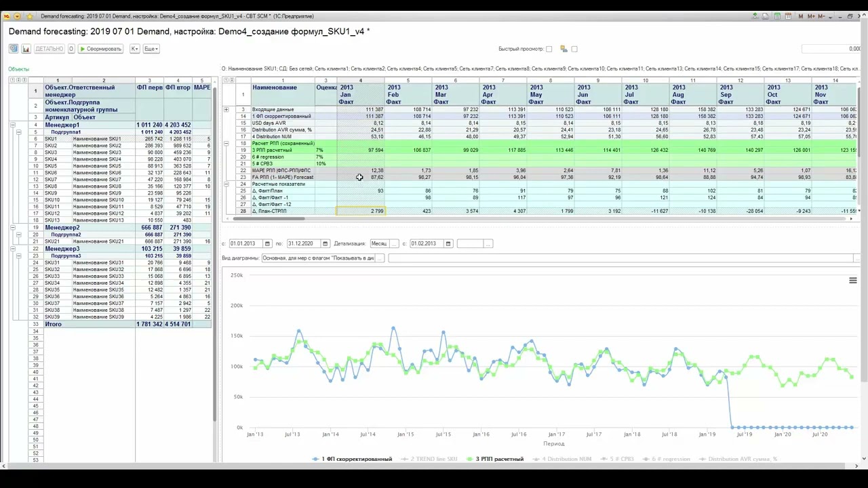Screen dimensions: 868x488
Task: Click the settings panel icon left of chart icon
Action: click(14, 49)
